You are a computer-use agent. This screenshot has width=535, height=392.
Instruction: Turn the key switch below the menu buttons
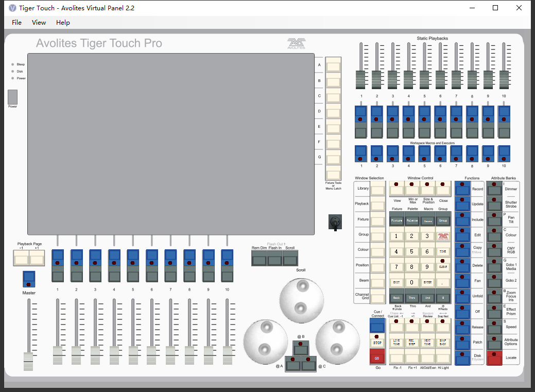pos(335,223)
